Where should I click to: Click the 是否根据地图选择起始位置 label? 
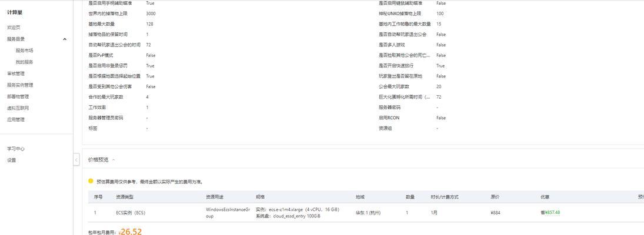coord(115,76)
